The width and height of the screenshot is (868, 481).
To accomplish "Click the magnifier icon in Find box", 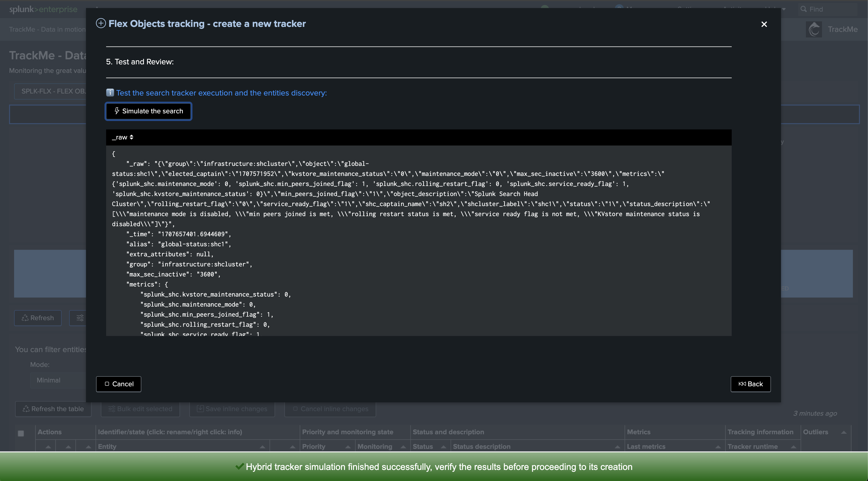I will (x=804, y=9).
